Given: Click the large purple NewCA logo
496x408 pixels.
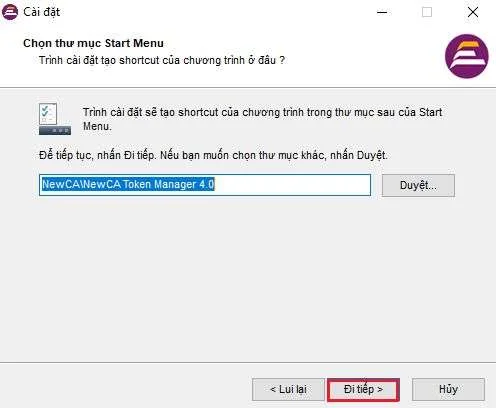Looking at the screenshot, I should (467, 56).
